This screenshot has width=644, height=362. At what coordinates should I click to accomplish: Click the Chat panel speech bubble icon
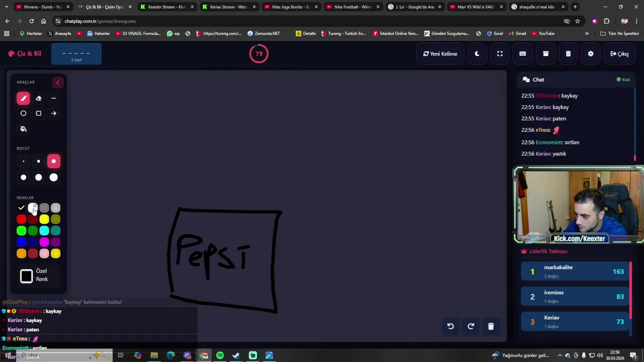point(526,79)
